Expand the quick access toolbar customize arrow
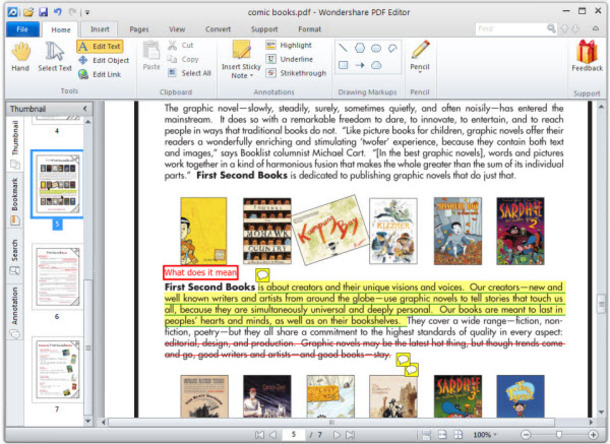610x444 pixels. pyautogui.click(x=87, y=12)
